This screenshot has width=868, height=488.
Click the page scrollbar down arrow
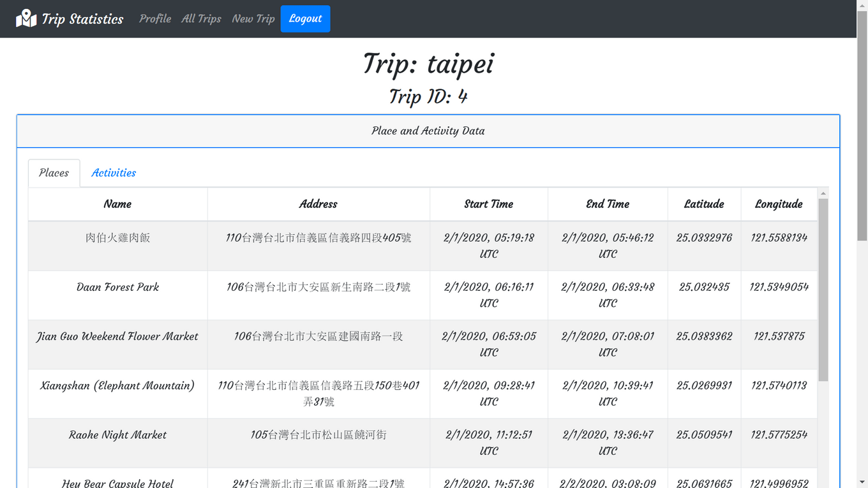(862, 483)
